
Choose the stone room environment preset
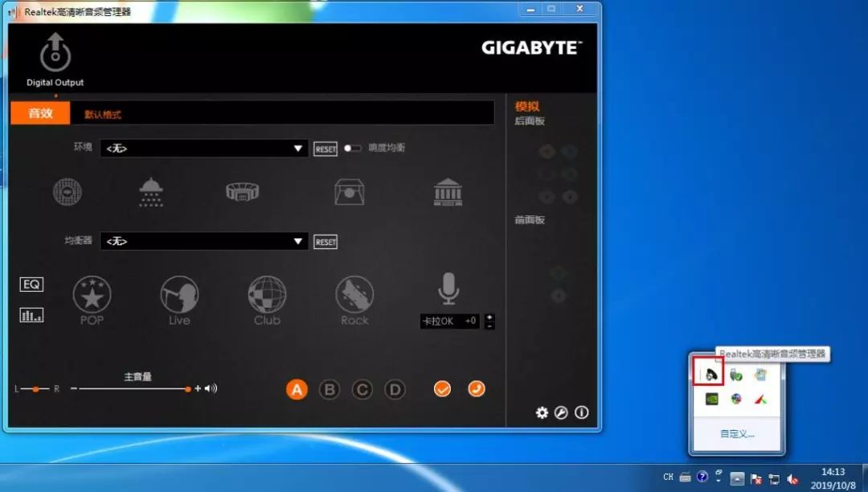pyautogui.click(x=350, y=192)
